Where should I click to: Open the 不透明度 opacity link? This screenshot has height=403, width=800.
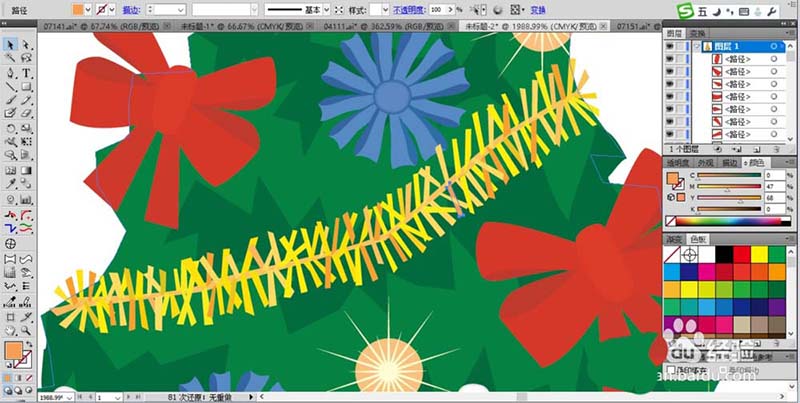(x=407, y=10)
